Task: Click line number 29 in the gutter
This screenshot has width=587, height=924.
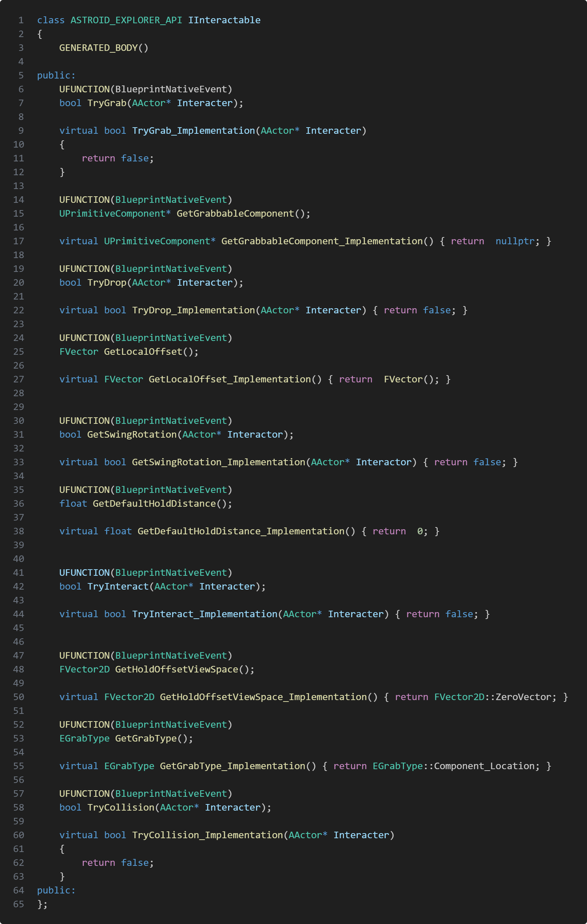Action: [19, 407]
